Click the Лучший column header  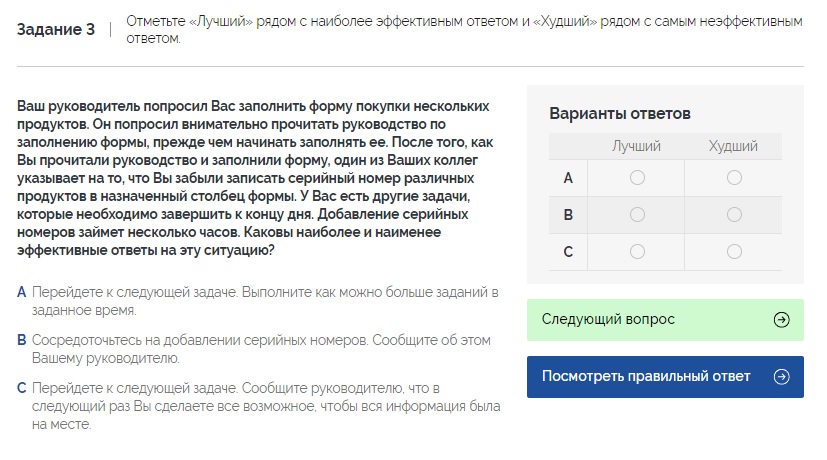click(637, 146)
